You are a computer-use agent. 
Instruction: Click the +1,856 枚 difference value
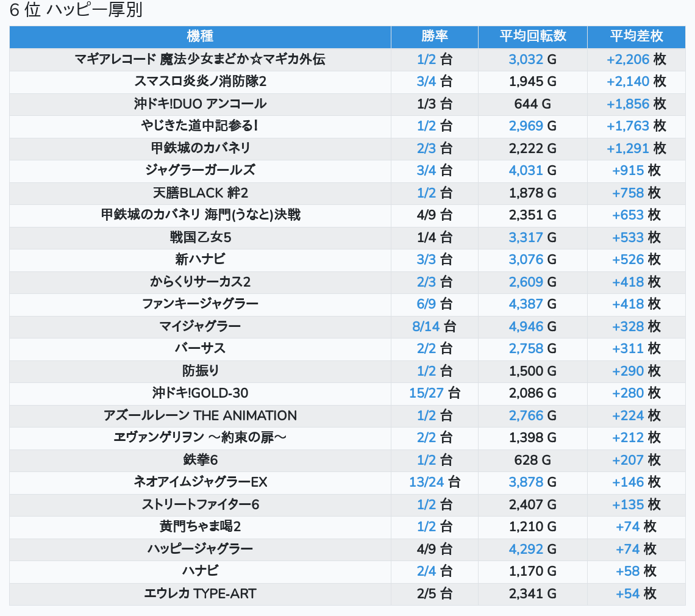636,104
